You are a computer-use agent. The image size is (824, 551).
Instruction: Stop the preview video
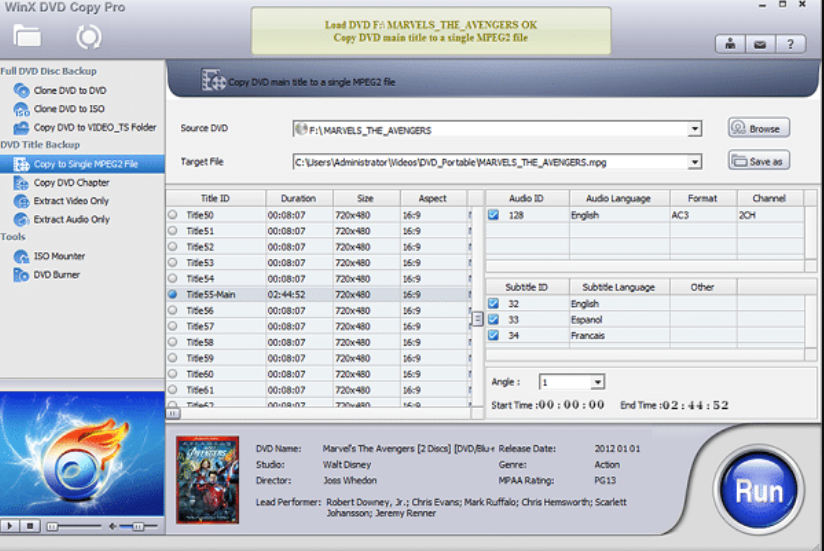[30, 525]
